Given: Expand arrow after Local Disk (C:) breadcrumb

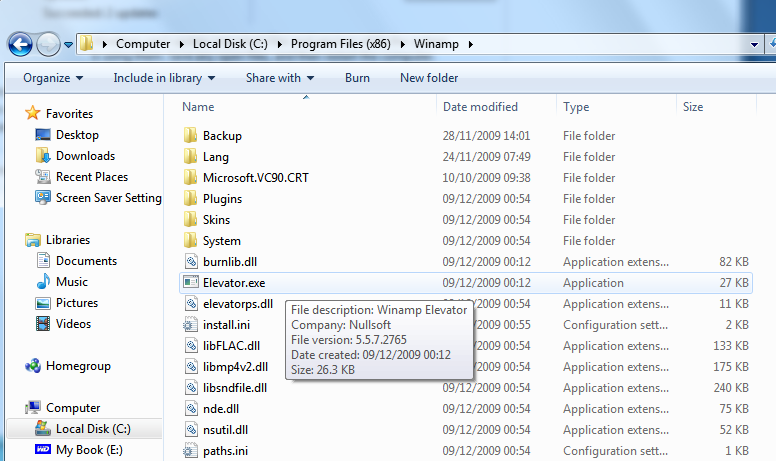Looking at the screenshot, I should pyautogui.click(x=280, y=45).
